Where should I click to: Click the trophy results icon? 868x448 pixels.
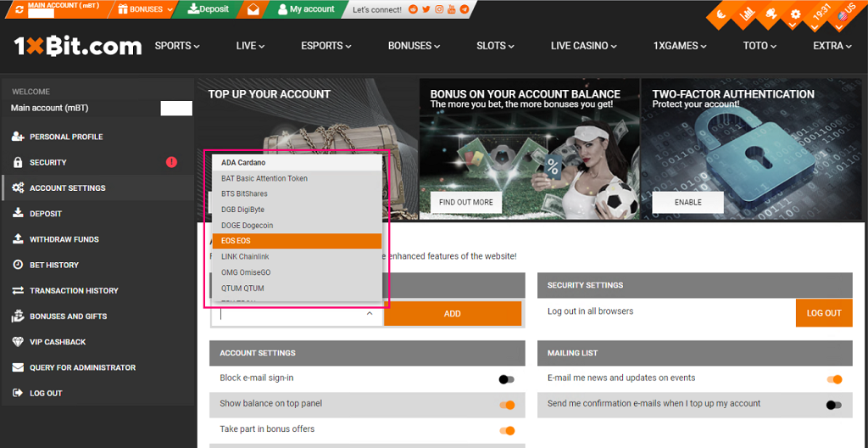771,15
